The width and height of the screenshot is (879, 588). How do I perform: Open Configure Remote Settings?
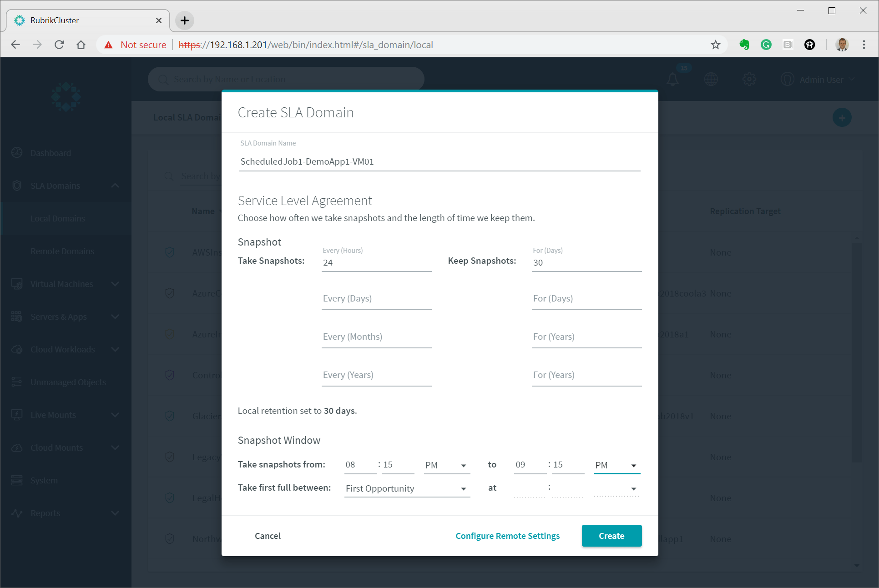pos(507,536)
